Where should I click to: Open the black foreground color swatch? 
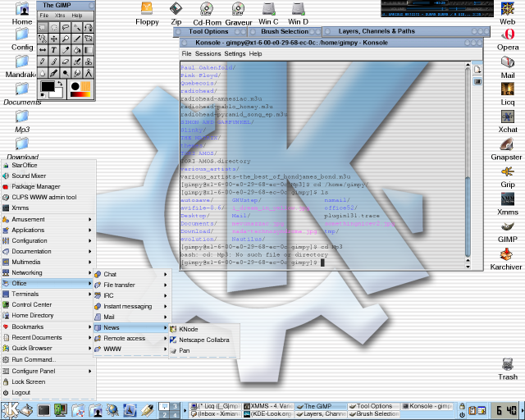tap(48, 86)
